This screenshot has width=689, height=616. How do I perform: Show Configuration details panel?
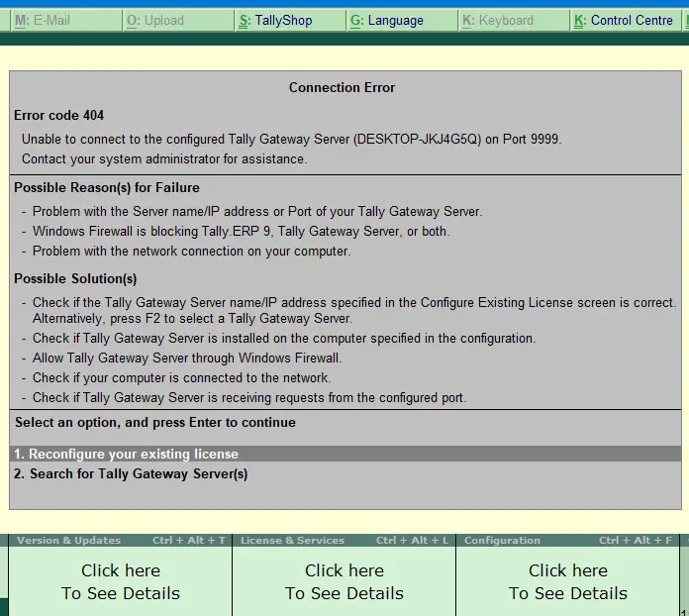[x=567, y=581]
